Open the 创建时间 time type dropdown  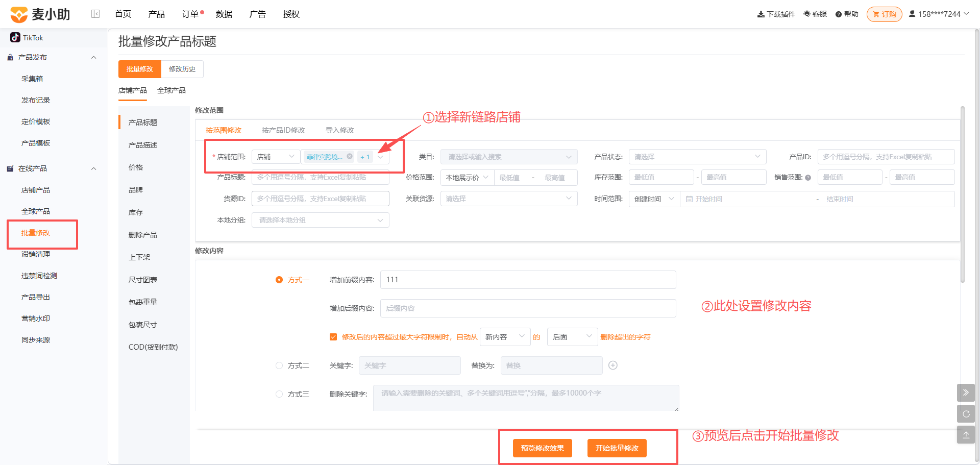[x=654, y=199]
